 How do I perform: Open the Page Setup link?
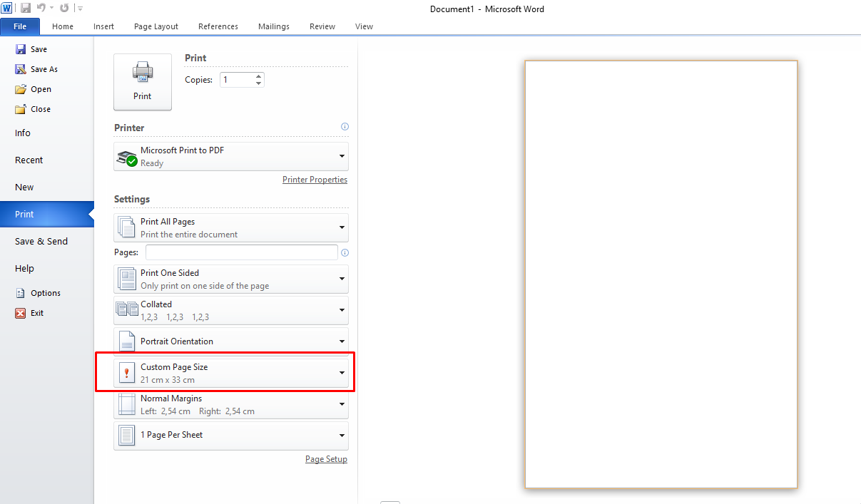[326, 459]
